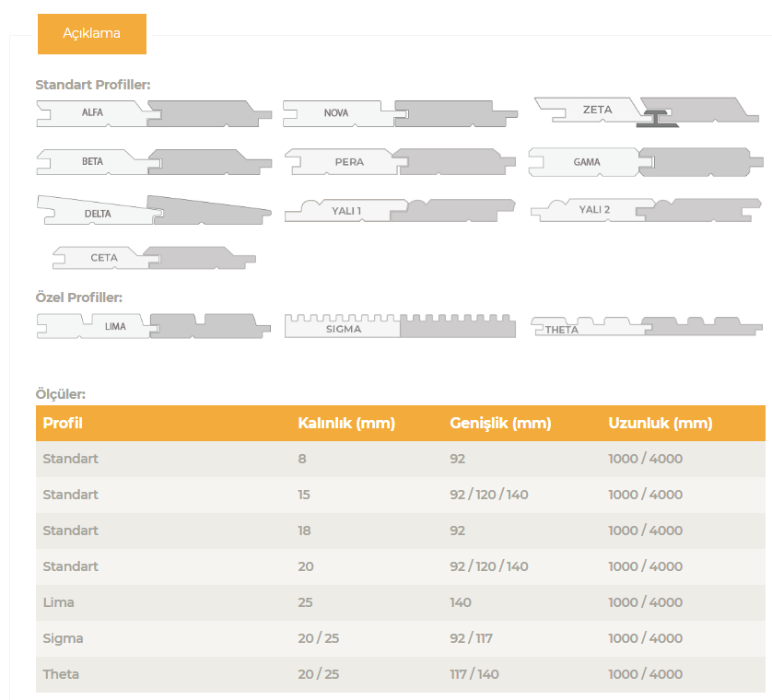772x700 pixels.
Task: Click the PERA profile diagram
Action: (400, 162)
